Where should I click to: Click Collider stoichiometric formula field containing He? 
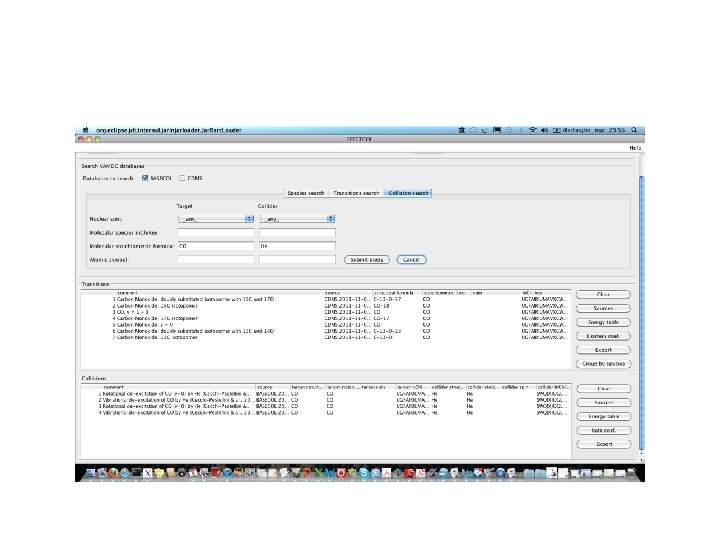pyautogui.click(x=297, y=246)
